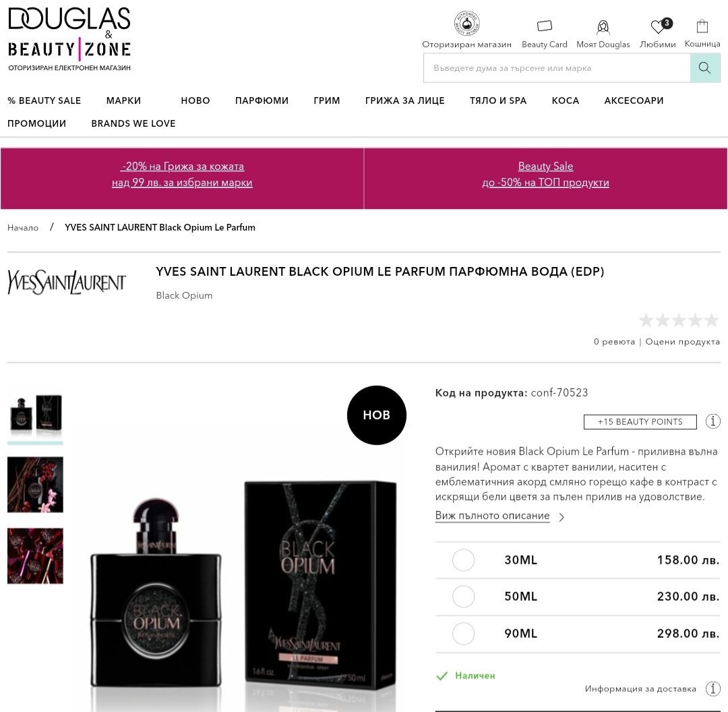Select the second product thumbnail image
The image size is (728, 712).
tap(35, 484)
